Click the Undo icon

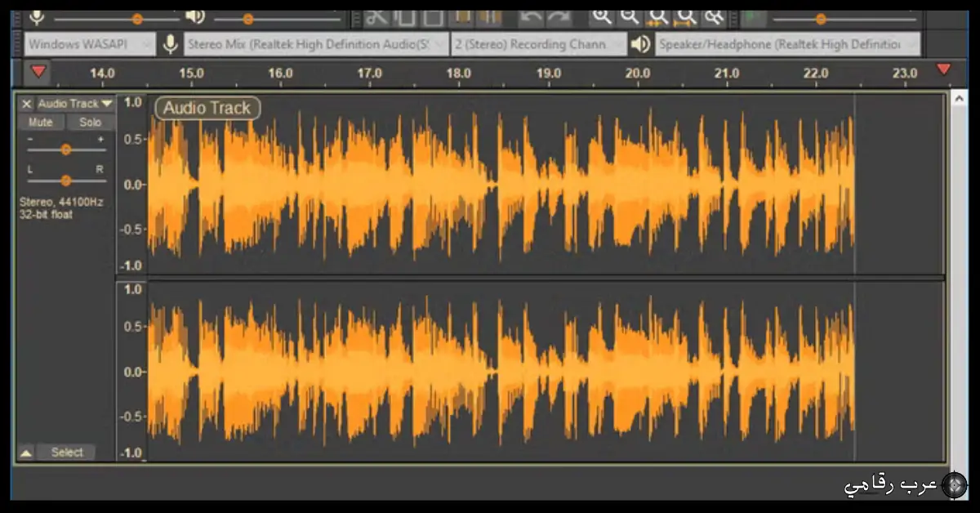tap(531, 15)
